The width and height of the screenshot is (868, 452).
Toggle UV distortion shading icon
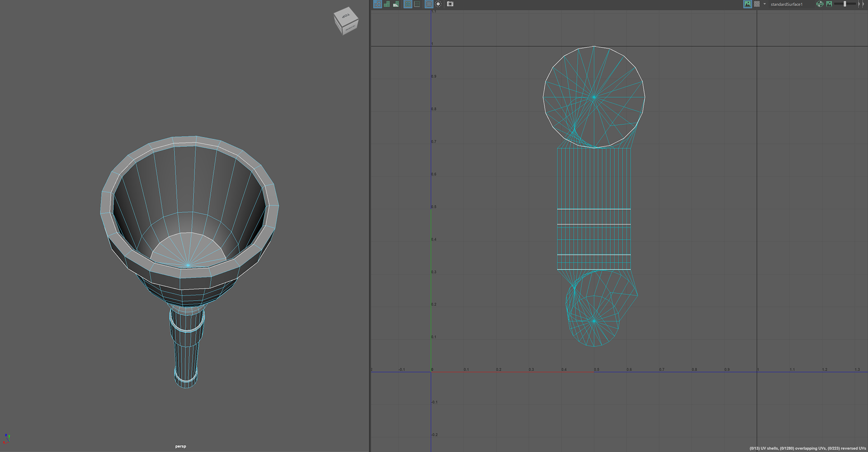click(x=396, y=4)
